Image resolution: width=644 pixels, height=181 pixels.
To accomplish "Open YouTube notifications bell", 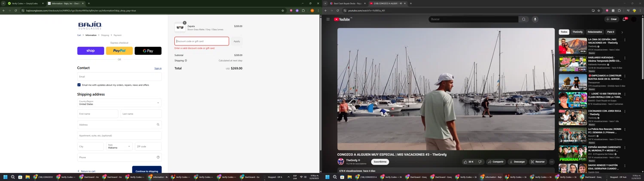I will tap(624, 19).
